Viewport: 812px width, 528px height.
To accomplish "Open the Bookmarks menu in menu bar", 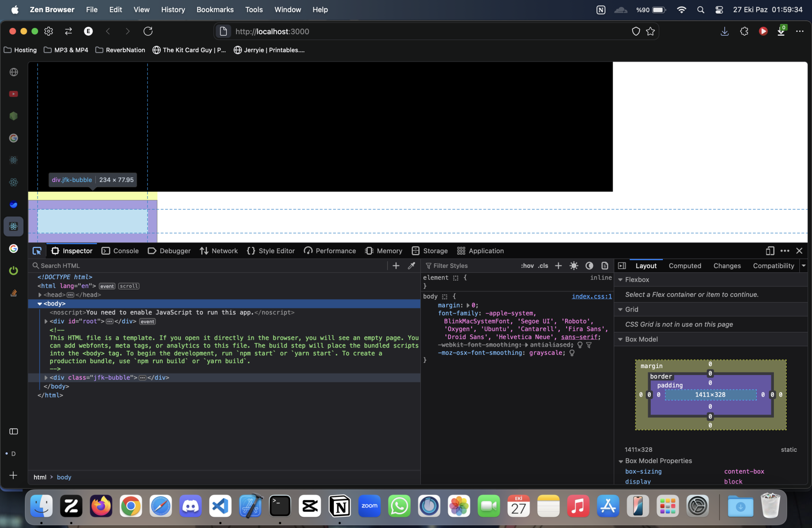I will point(215,9).
